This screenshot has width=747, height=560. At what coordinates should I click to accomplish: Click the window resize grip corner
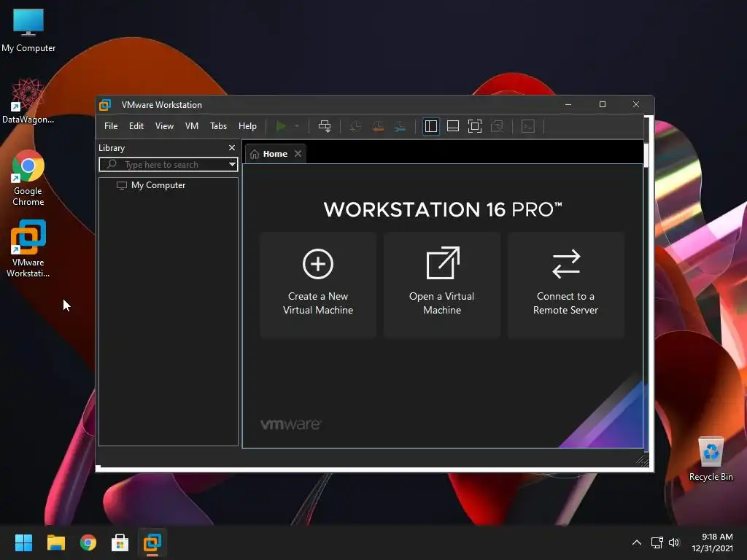tap(642, 461)
